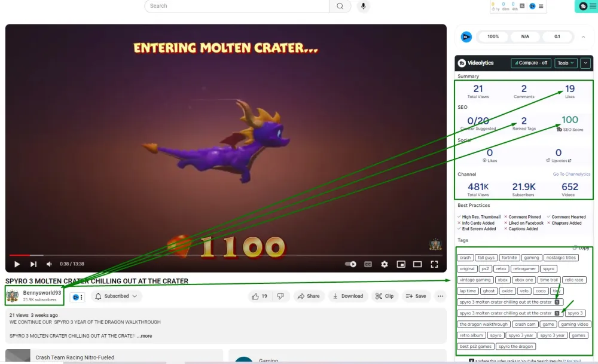This screenshot has height=364, width=598.
Task: Open the Bennysworld93 channel avatar
Action: click(13, 296)
